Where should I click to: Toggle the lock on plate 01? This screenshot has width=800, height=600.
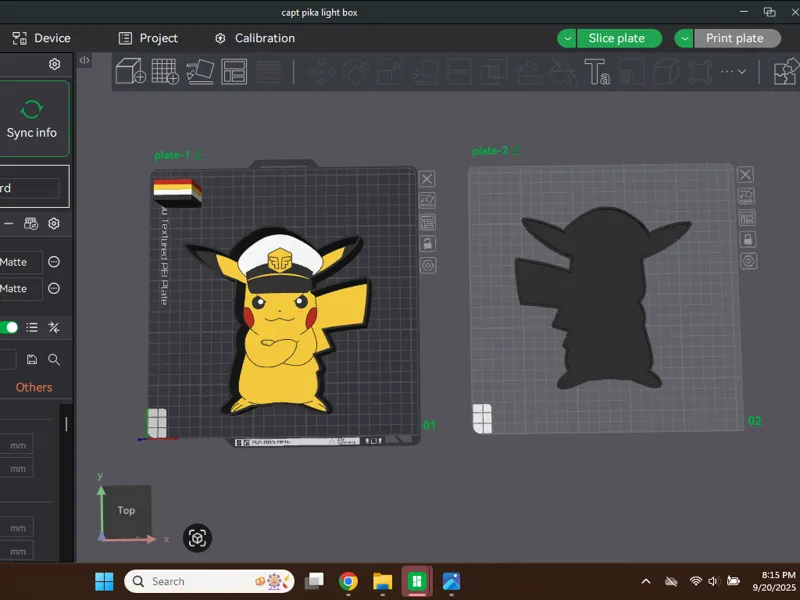click(x=427, y=243)
